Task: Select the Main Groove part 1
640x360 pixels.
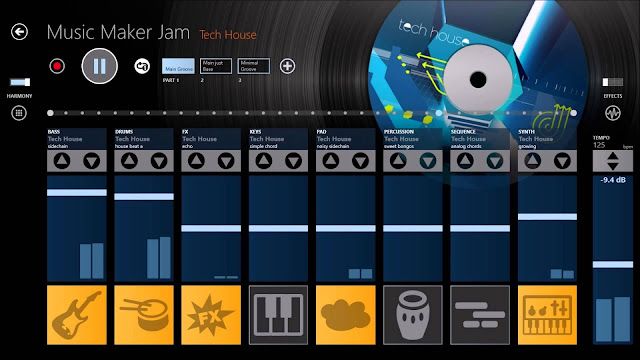Action: [178, 66]
